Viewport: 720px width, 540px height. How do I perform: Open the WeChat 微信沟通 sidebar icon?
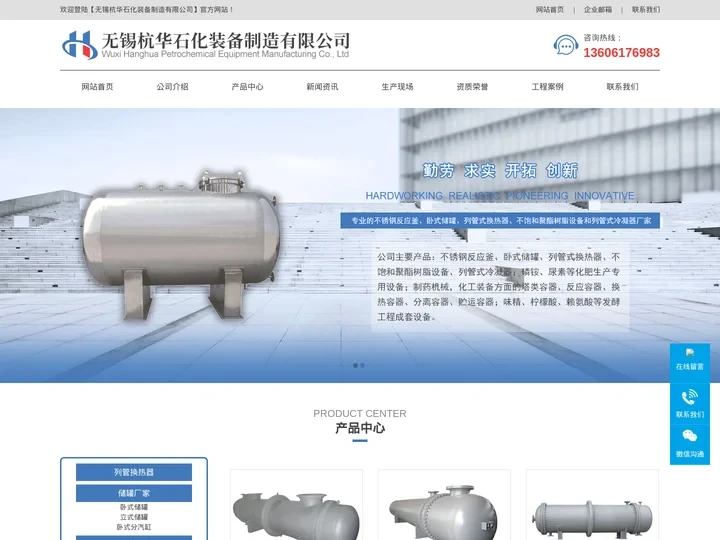pos(690,436)
